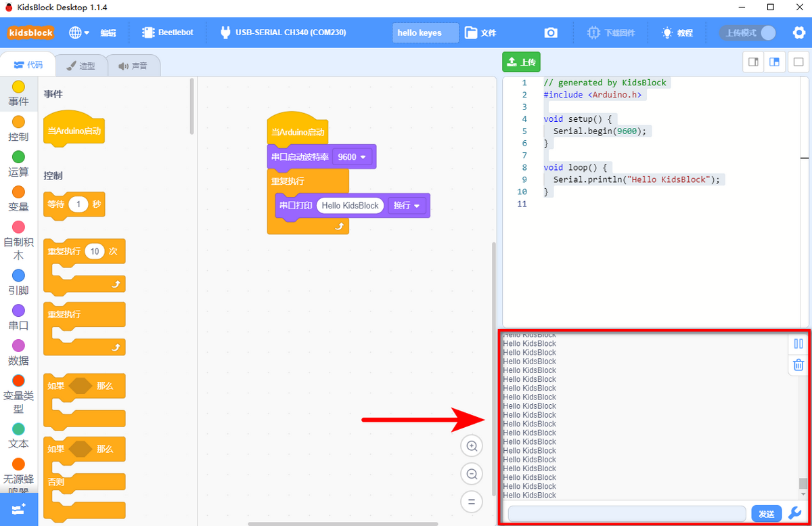812x526 pixels.
Task: Click the 发送 send button
Action: 767,514
